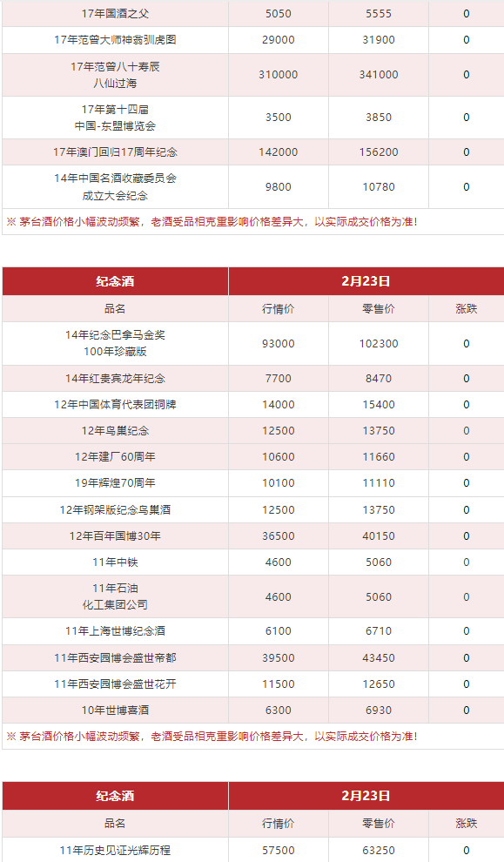This screenshot has height=862, width=504.
Task: Click the 涨跌 column header in the middle table
Action: click(x=466, y=309)
